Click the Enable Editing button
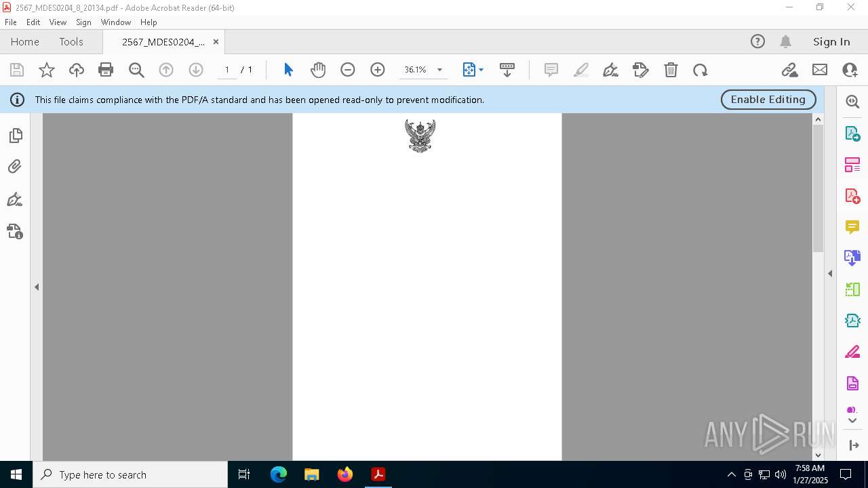This screenshot has width=868, height=488. click(768, 100)
